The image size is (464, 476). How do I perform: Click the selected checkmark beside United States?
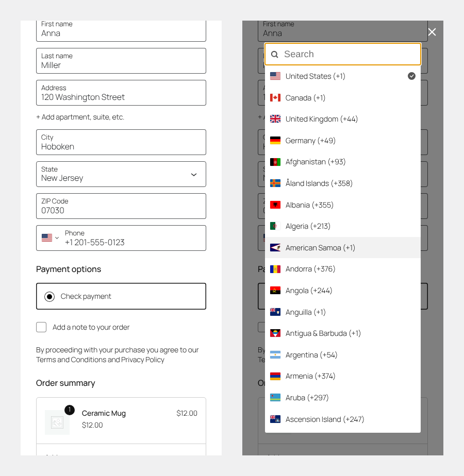[x=411, y=76]
